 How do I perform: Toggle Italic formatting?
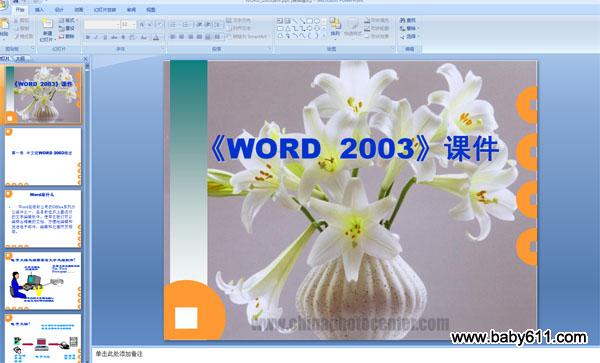click(96, 37)
